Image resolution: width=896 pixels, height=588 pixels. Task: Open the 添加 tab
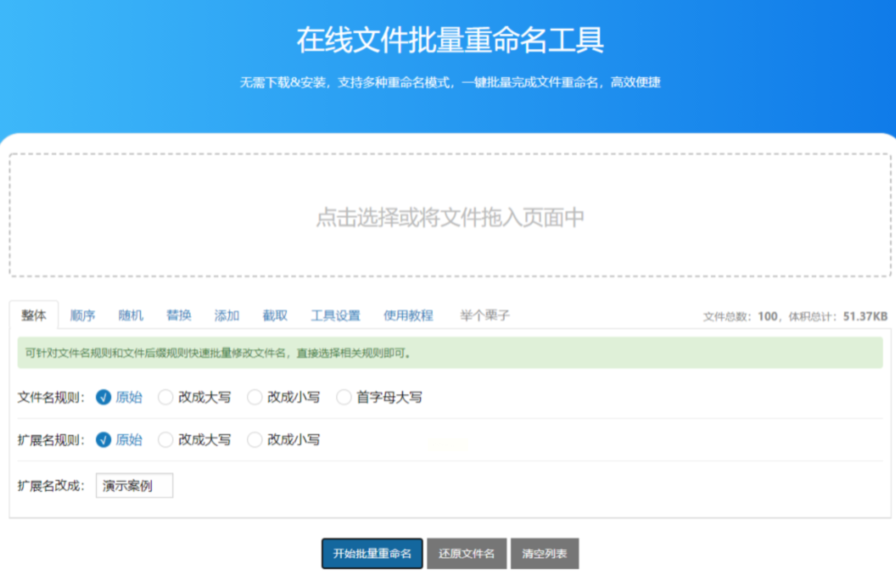[226, 316]
